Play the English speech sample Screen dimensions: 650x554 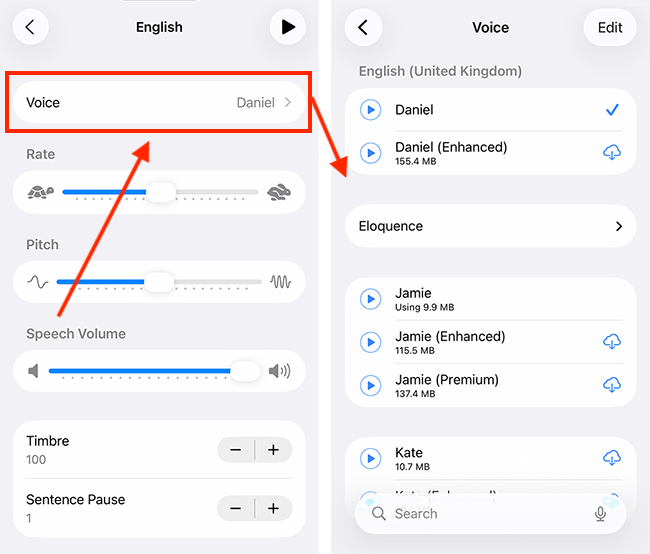point(288,27)
